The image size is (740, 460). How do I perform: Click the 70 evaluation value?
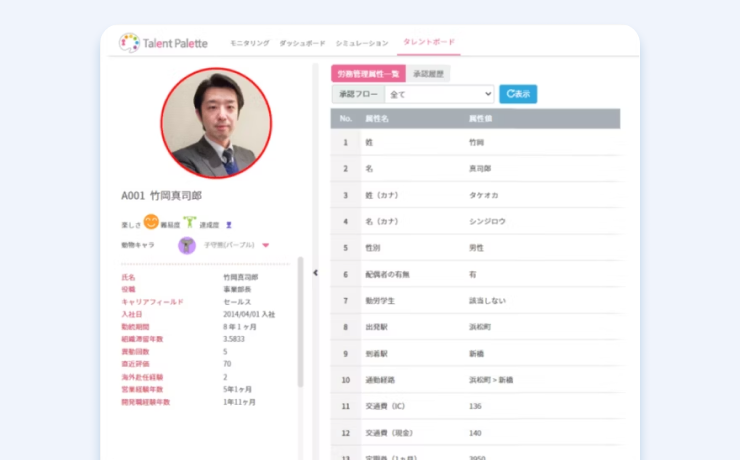pos(227,364)
